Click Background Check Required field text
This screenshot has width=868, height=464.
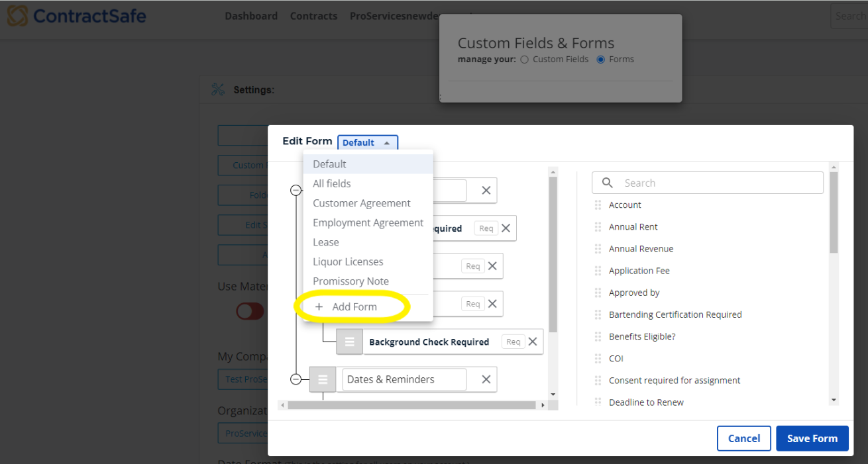(429, 342)
